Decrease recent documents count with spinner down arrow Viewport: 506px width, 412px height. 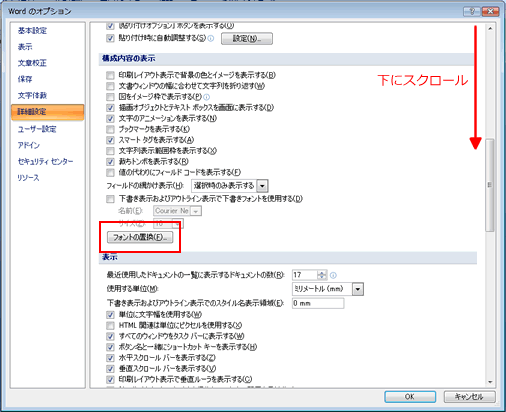pyautogui.click(x=321, y=277)
